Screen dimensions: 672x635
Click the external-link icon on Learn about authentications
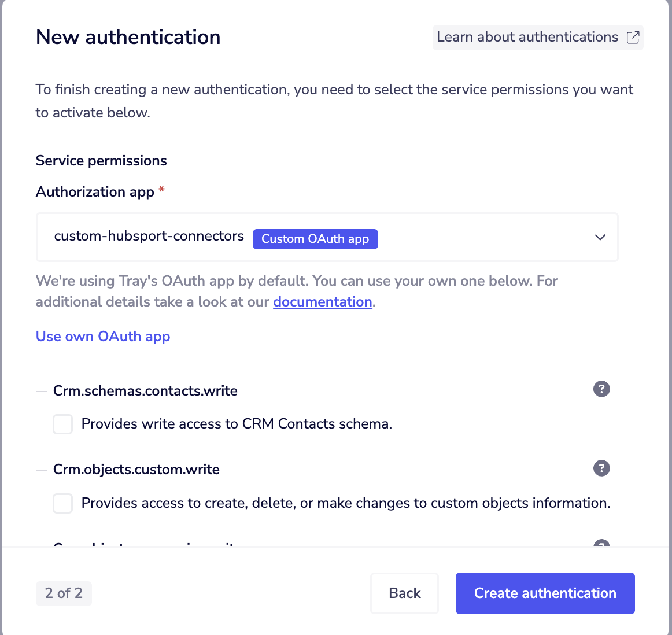point(633,36)
